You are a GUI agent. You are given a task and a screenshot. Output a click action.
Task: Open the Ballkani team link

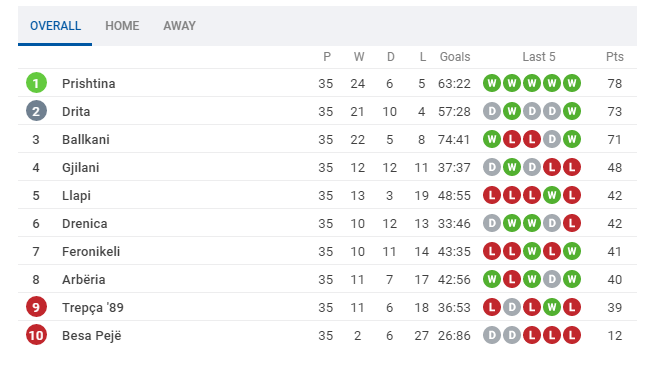point(86,139)
